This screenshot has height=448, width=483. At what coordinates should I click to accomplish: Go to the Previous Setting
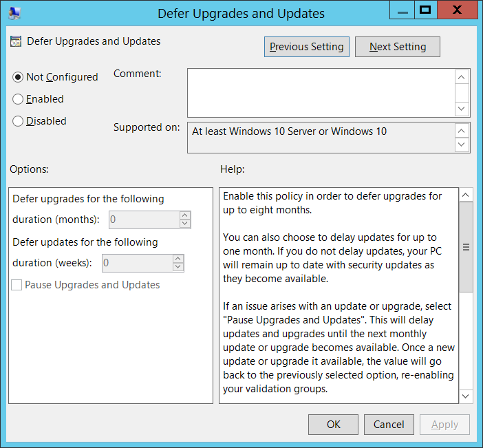[307, 47]
